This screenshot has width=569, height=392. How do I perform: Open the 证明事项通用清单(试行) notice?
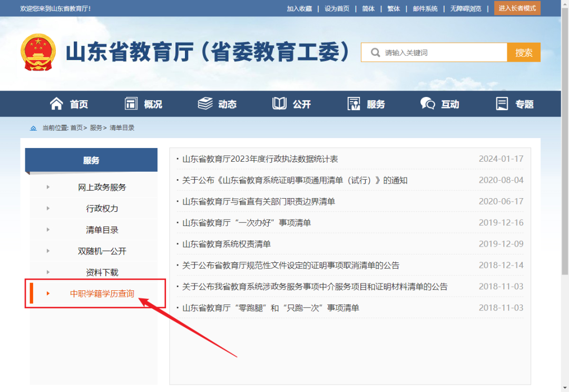[295, 180]
